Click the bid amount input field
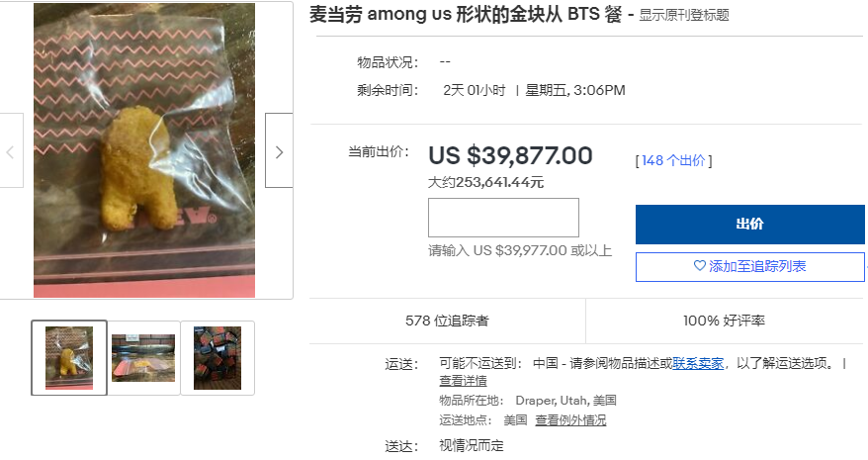Viewport: 868px width, 460px height. pyautogui.click(x=503, y=218)
